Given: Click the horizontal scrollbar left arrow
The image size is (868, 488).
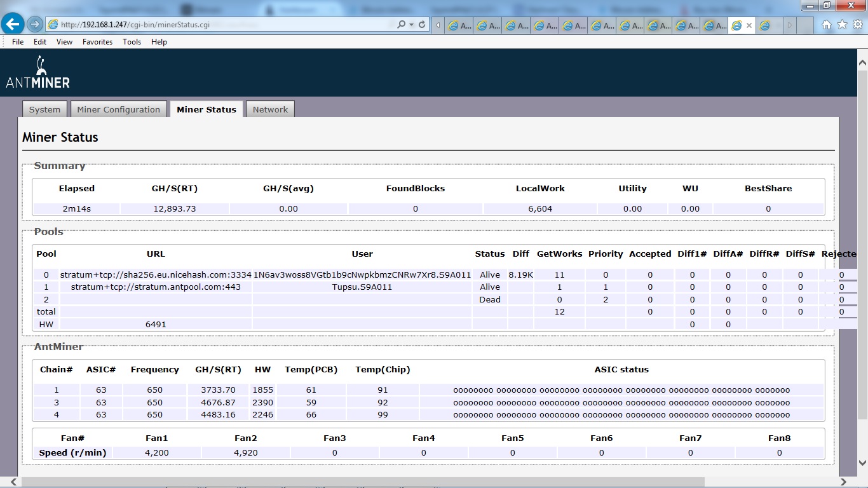Looking at the screenshot, I should pyautogui.click(x=12, y=482).
